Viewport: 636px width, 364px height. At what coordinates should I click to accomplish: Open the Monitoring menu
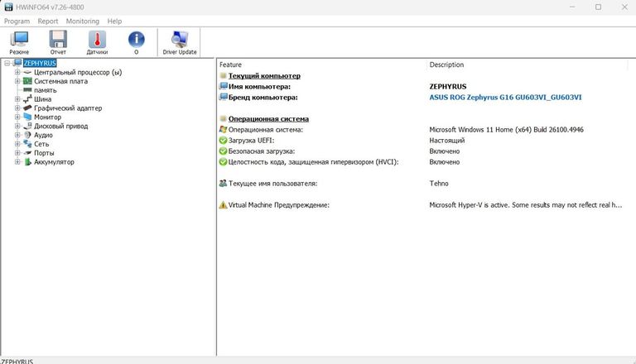click(82, 21)
